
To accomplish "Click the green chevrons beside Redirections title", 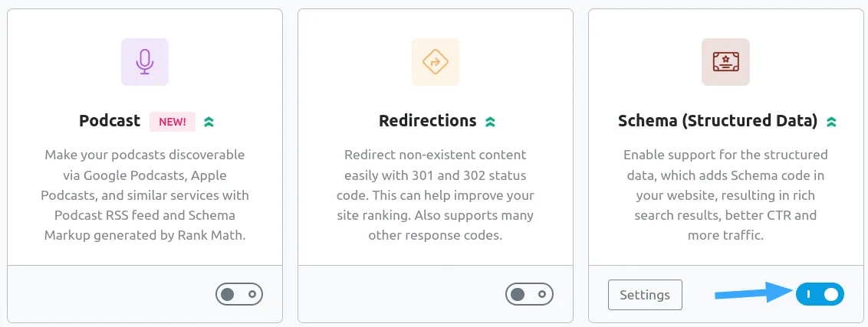I will (x=491, y=121).
